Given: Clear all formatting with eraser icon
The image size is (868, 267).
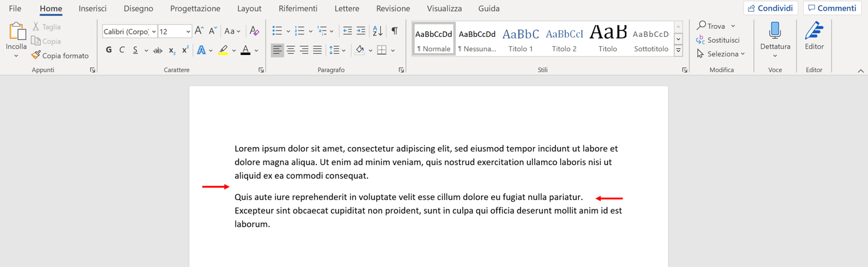Looking at the screenshot, I should click(x=254, y=31).
